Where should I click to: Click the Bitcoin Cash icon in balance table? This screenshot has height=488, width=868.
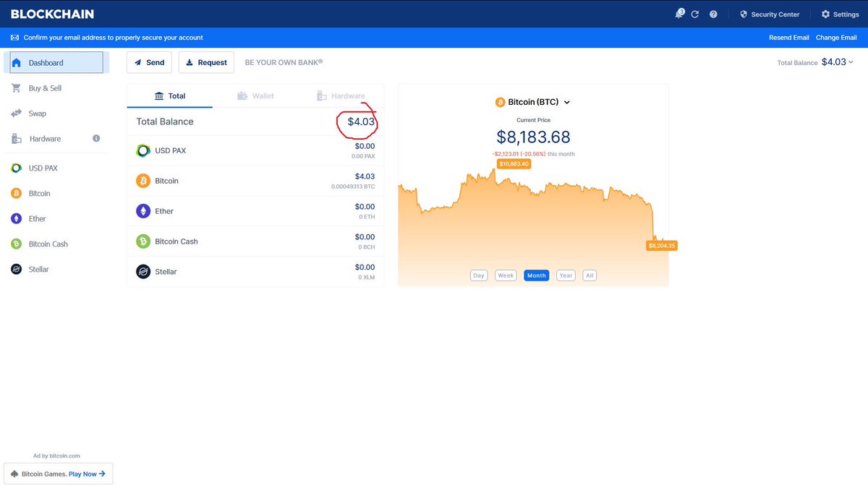(x=143, y=241)
